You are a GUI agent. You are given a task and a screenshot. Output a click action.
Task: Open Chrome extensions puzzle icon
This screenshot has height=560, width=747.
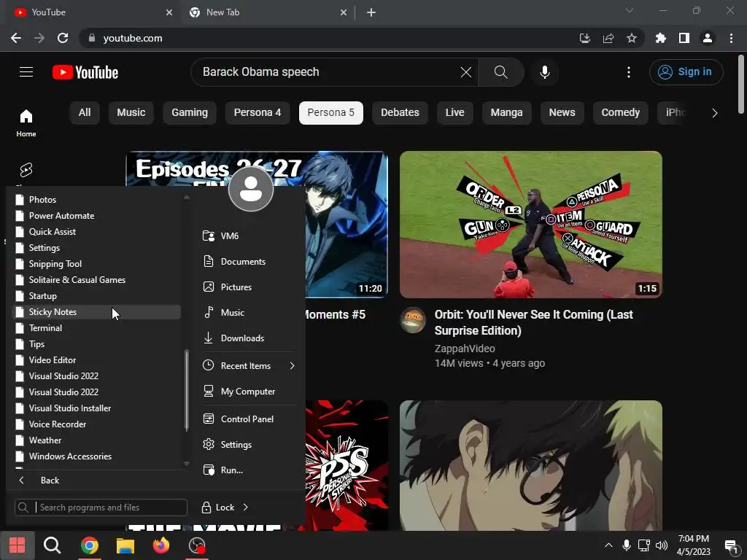point(661,38)
